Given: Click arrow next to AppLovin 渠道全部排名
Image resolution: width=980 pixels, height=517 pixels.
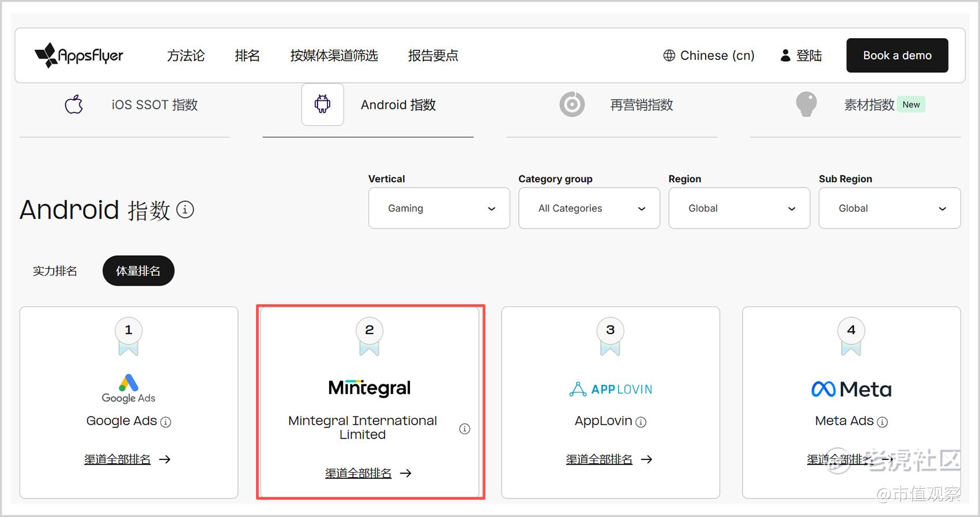Looking at the screenshot, I should pos(647,459).
